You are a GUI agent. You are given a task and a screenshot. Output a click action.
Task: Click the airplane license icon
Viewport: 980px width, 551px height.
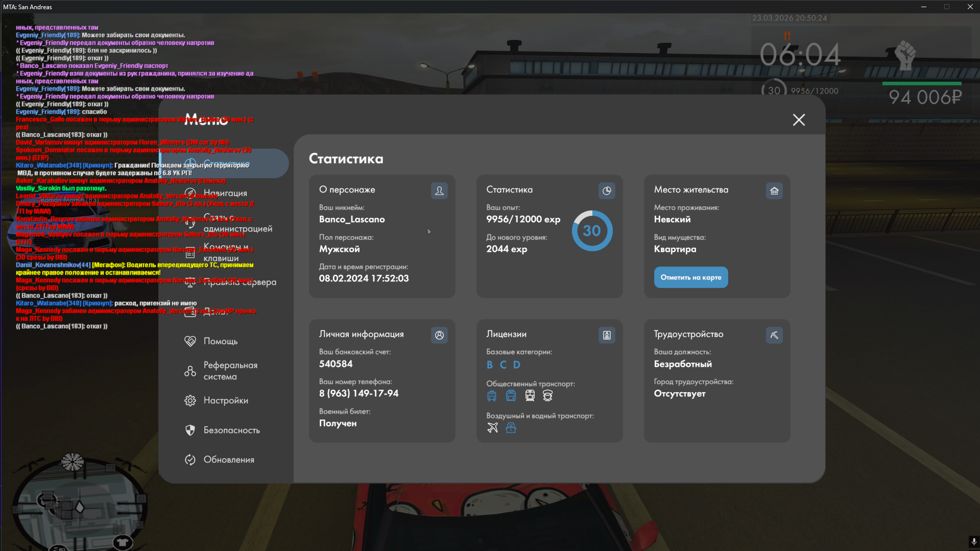[492, 428]
